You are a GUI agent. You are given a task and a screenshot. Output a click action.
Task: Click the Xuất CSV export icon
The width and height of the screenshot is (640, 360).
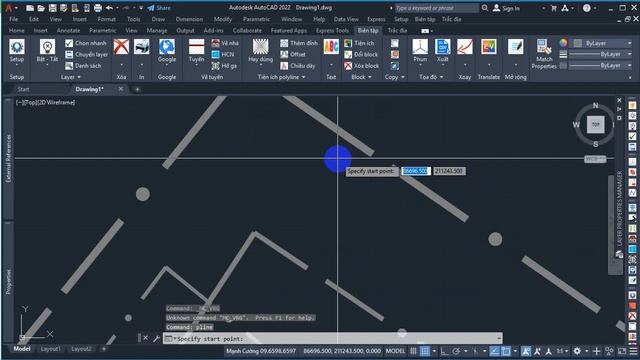(x=442, y=47)
